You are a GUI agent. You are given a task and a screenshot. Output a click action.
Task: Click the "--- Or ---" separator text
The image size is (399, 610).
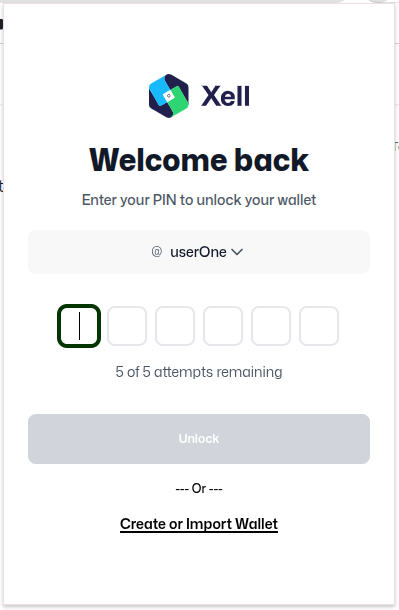click(199, 488)
